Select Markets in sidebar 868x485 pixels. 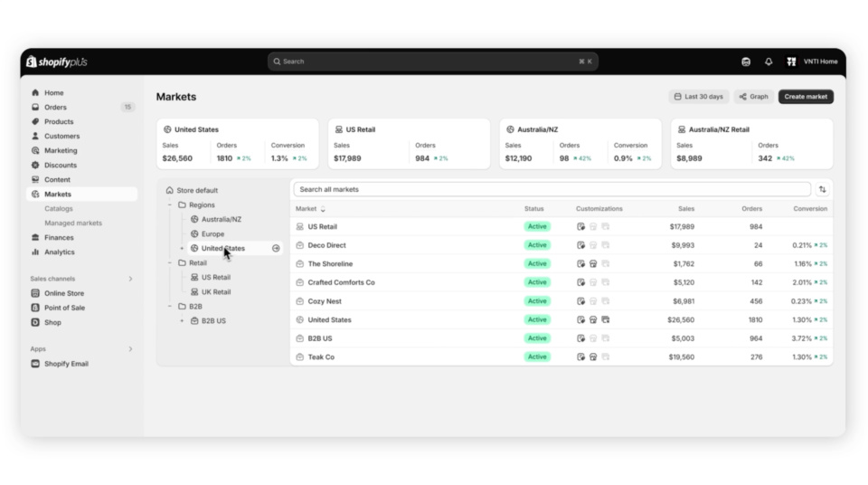(81, 194)
